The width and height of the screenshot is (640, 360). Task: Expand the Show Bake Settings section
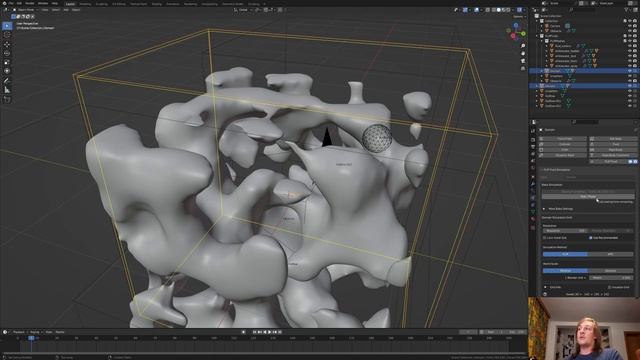[544, 209]
